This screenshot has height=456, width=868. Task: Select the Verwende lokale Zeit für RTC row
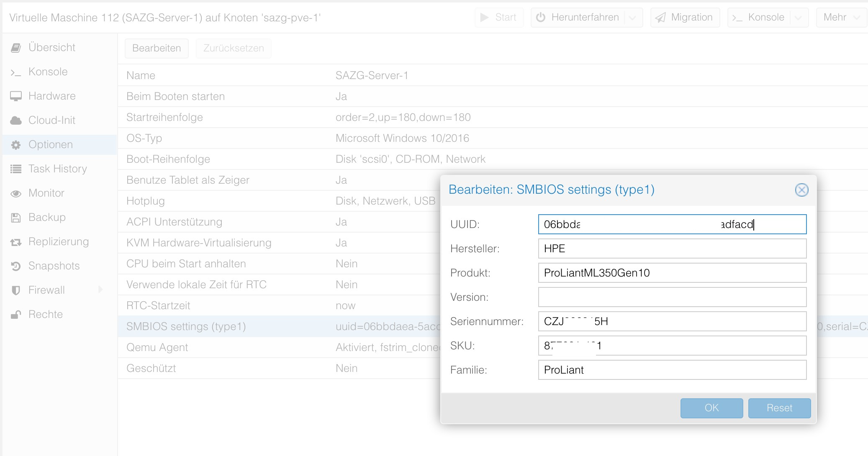pyautogui.click(x=279, y=284)
